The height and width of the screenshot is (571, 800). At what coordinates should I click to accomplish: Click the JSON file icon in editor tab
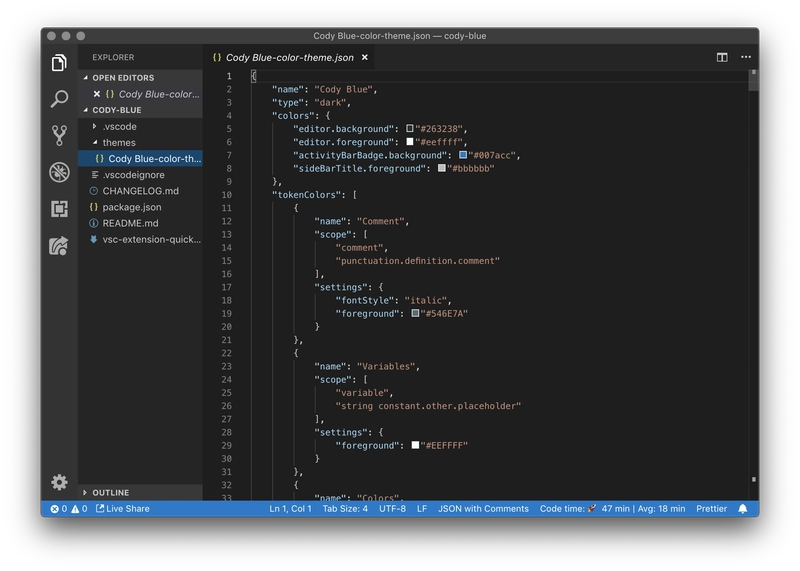(x=217, y=57)
